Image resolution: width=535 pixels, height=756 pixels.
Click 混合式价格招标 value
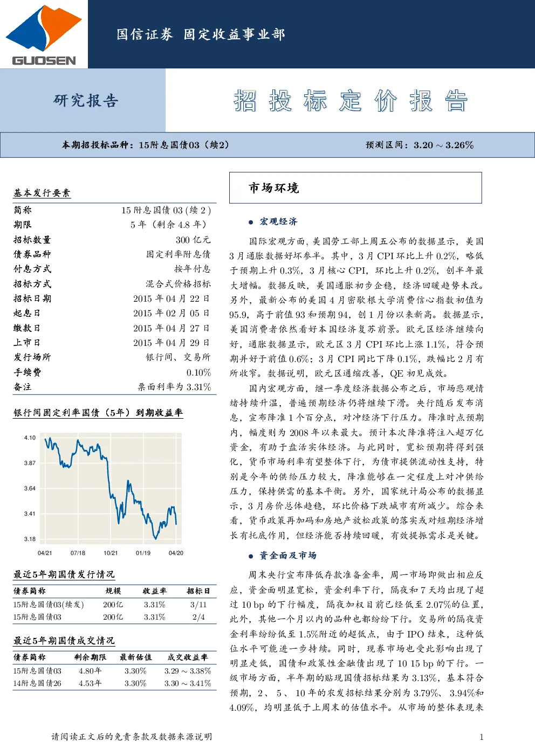(x=178, y=284)
